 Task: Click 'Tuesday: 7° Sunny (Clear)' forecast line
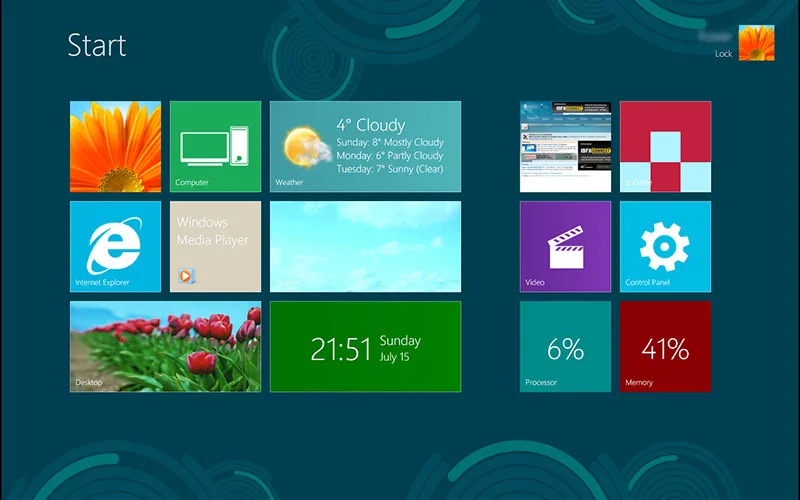click(x=390, y=169)
